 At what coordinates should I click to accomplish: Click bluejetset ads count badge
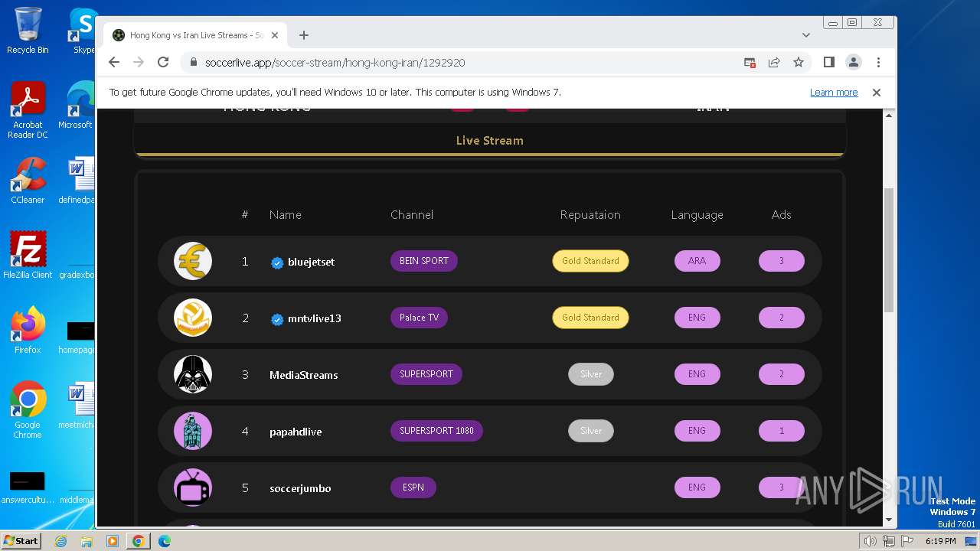click(781, 261)
